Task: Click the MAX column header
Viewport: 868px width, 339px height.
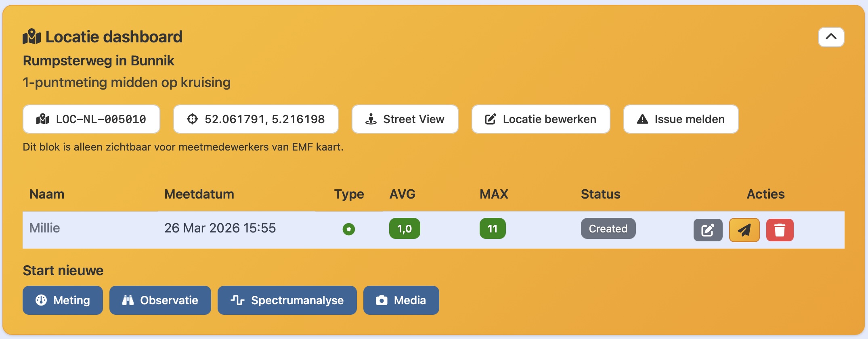Action: pos(494,194)
